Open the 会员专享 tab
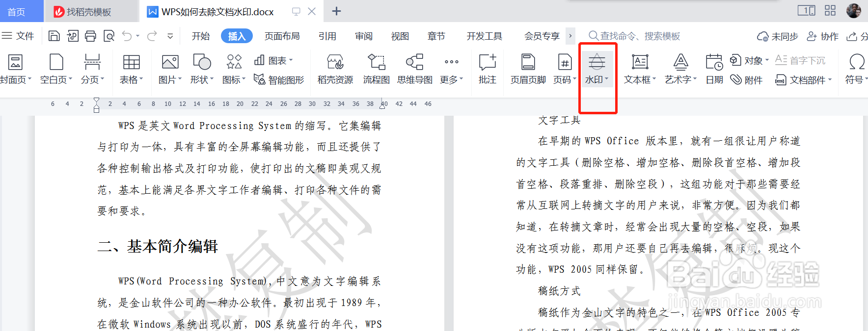Image resolution: width=868 pixels, height=331 pixels. pyautogui.click(x=542, y=36)
